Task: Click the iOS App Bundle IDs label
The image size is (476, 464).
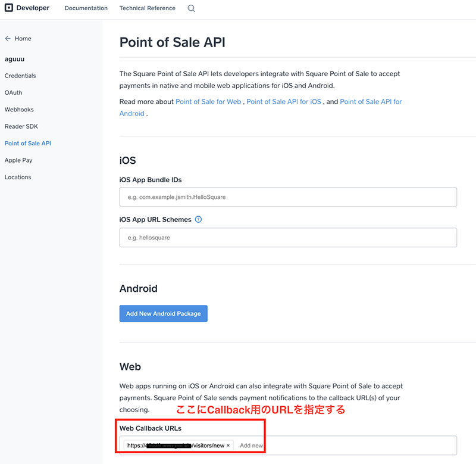Action: 151,180
